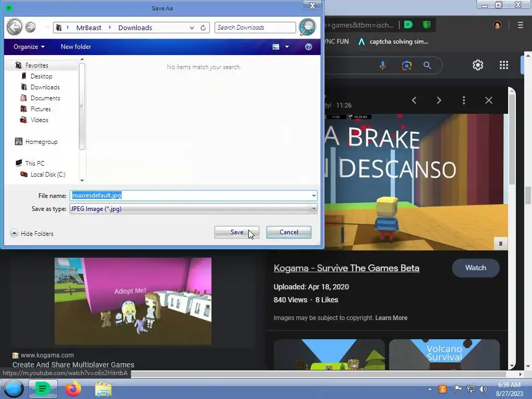
Task: Open the Save as type combo box
Action: point(193,209)
